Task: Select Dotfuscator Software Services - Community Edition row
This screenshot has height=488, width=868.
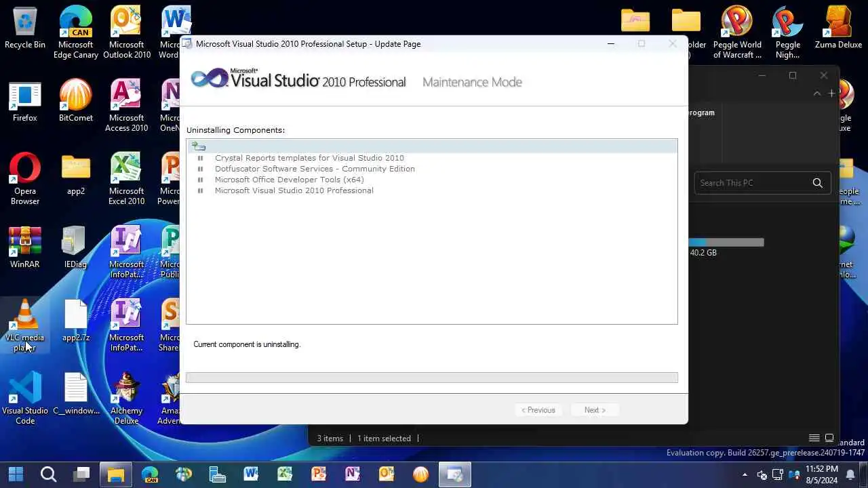Action: coord(315,169)
